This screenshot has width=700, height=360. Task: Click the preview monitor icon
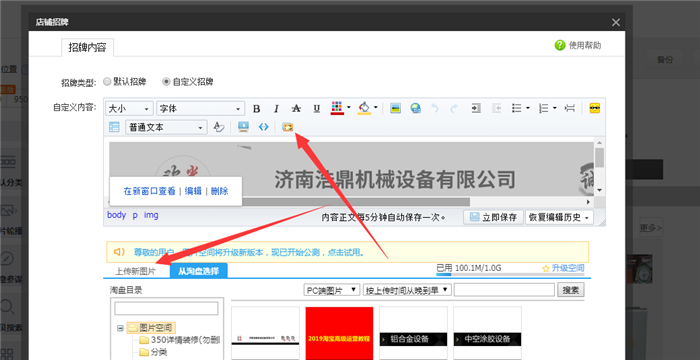(243, 127)
